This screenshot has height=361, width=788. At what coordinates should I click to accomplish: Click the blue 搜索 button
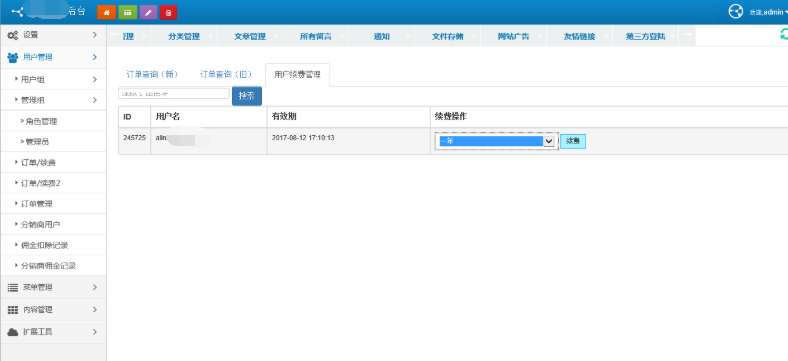coord(247,96)
